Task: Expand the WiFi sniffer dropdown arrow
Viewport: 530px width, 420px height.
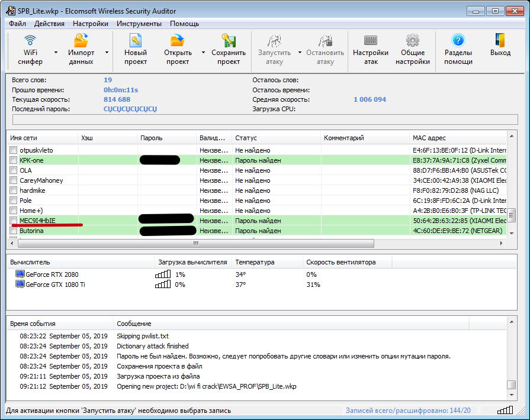Action: [x=56, y=52]
